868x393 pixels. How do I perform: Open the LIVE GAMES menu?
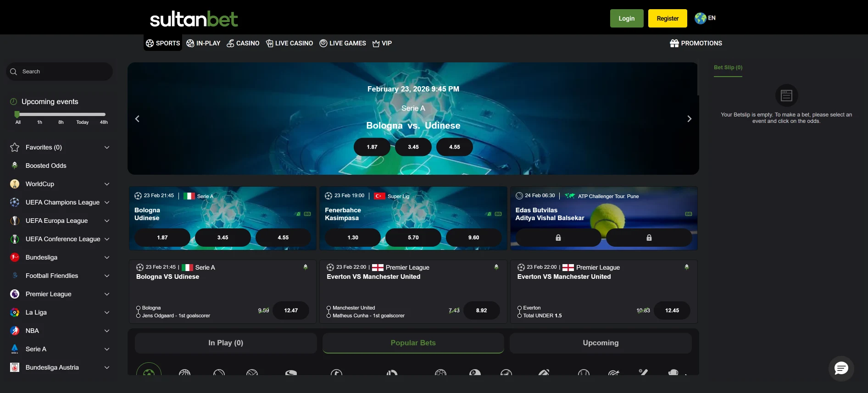(343, 43)
